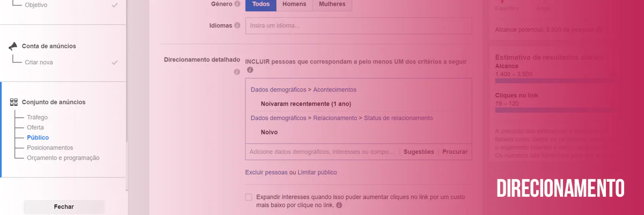Click the Excluir pessoas link
This screenshot has height=215, width=644.
click(266, 173)
